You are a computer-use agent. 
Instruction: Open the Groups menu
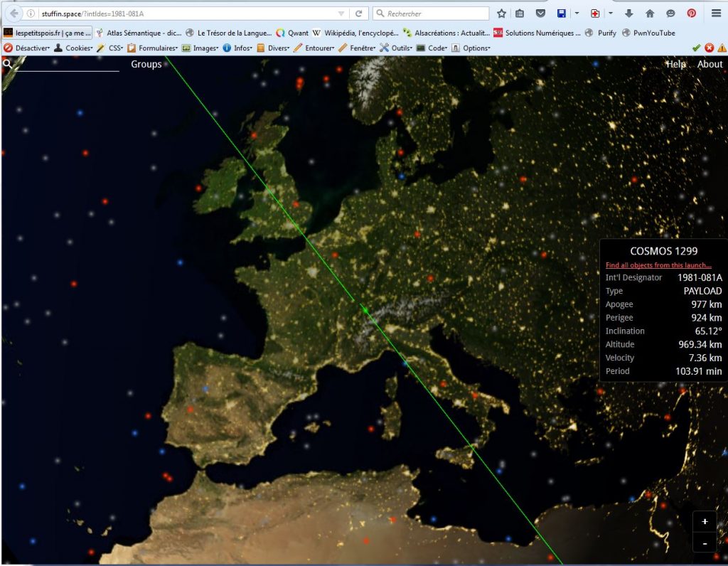coord(146,64)
